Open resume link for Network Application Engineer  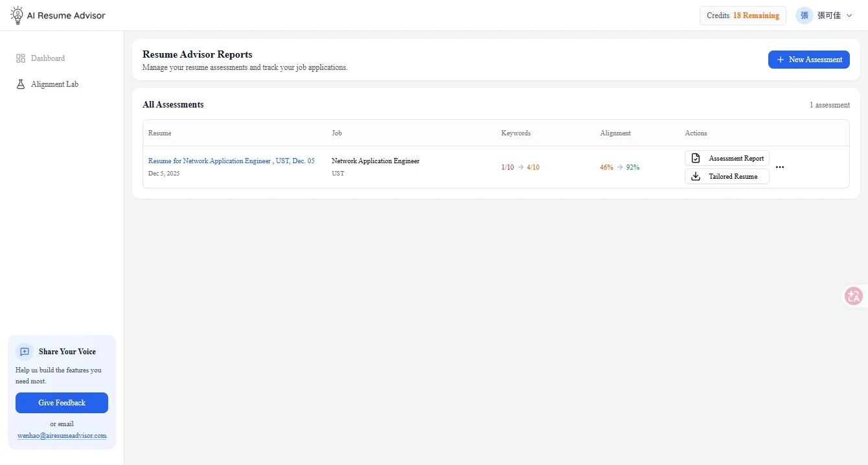231,161
